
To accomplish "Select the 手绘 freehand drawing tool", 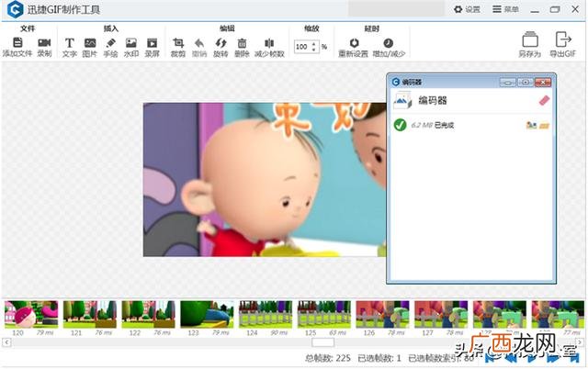I will tap(110, 43).
